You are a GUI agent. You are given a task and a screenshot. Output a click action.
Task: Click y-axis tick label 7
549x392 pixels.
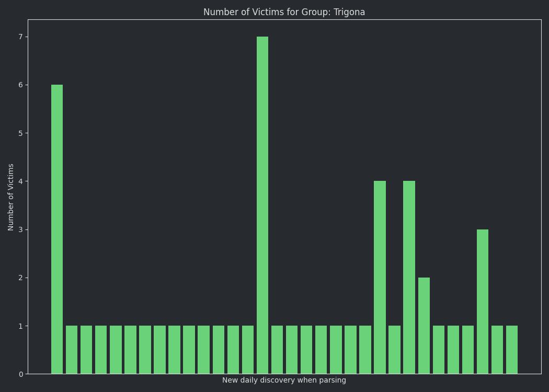[21, 37]
